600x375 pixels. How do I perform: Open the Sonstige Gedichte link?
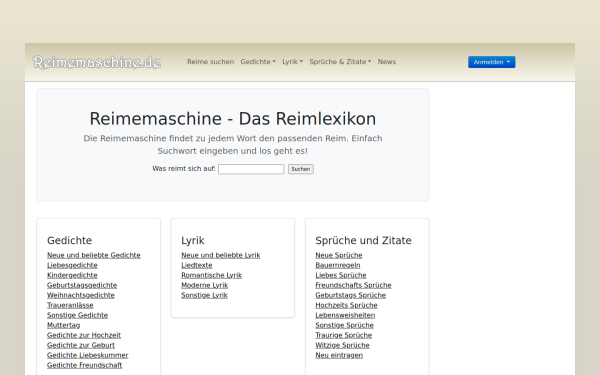tap(77, 315)
